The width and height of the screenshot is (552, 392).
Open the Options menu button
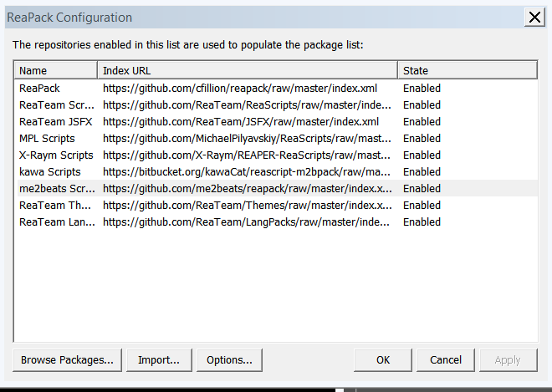(229, 360)
